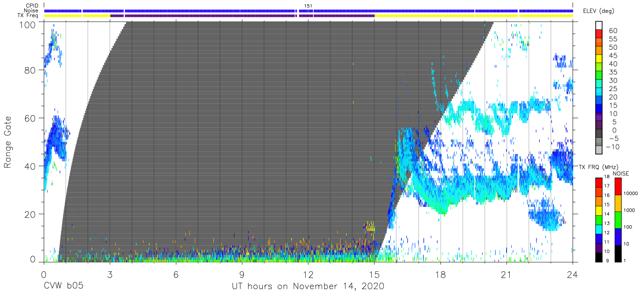The height and width of the screenshot is (297, 644).
Task: Click the x-axis tick label '24'
Action: click(573, 274)
